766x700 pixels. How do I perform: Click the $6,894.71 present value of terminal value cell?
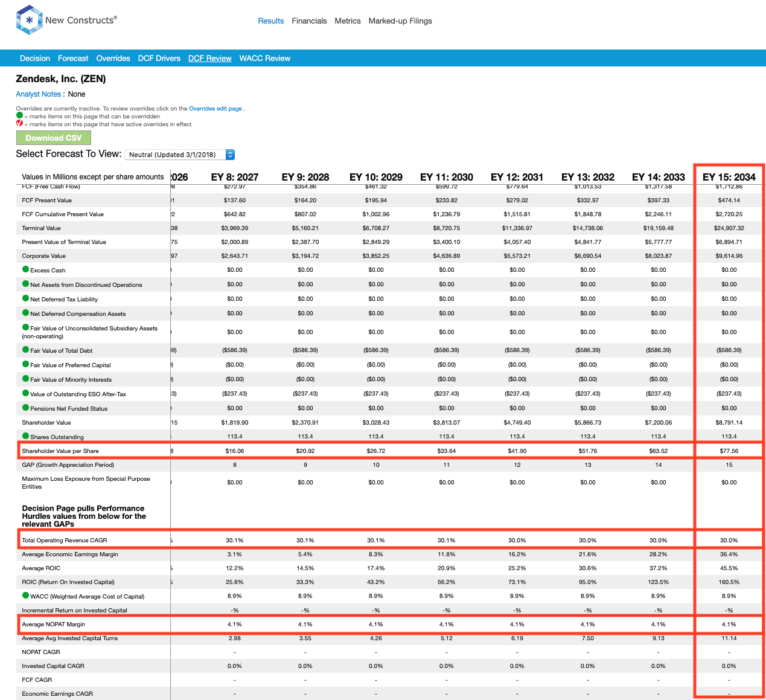[729, 242]
